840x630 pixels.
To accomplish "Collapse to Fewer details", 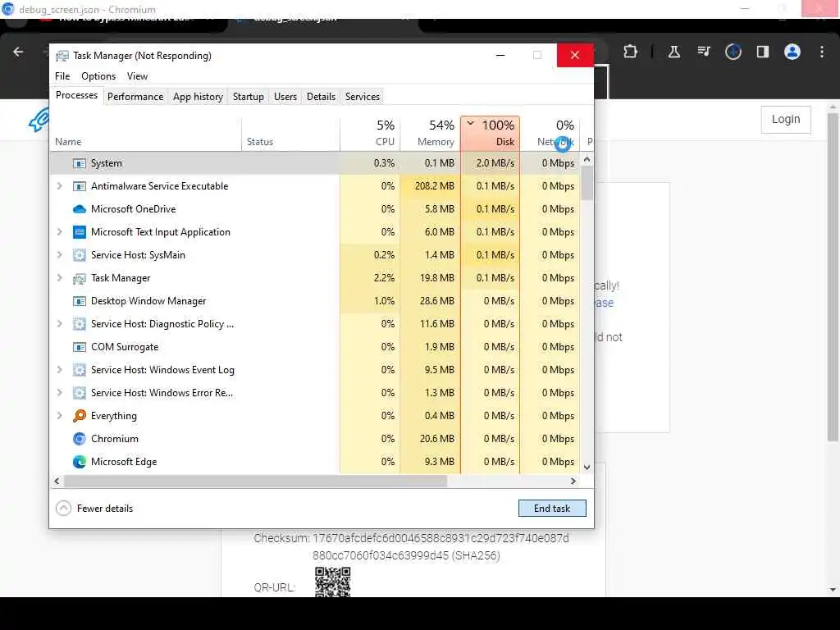I will pyautogui.click(x=94, y=509).
